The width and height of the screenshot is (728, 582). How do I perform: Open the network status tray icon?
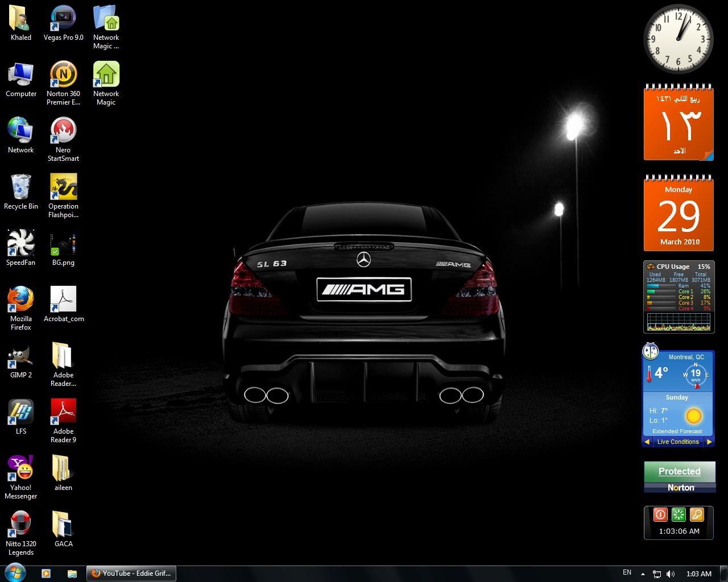click(x=657, y=574)
